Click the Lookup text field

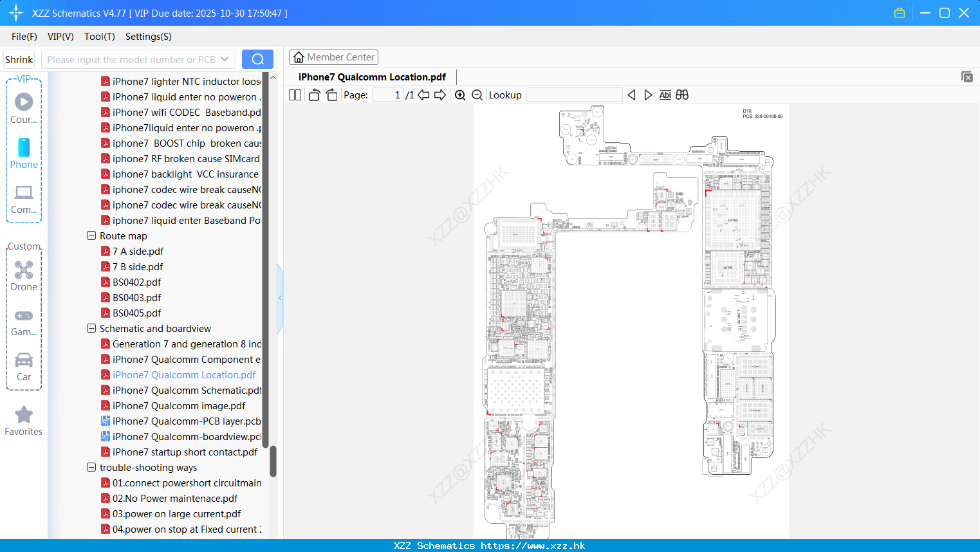574,95
